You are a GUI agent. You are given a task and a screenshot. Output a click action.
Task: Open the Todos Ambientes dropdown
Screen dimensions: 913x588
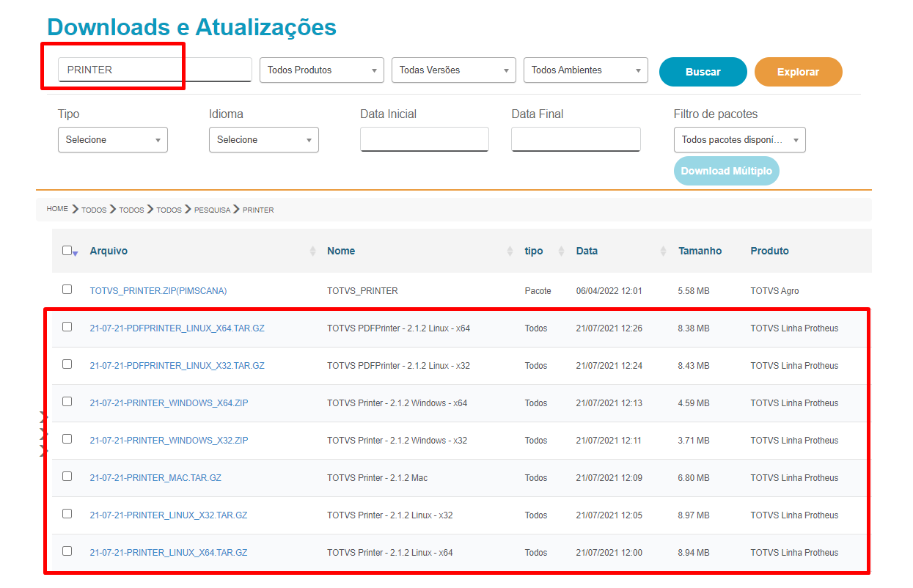click(586, 70)
